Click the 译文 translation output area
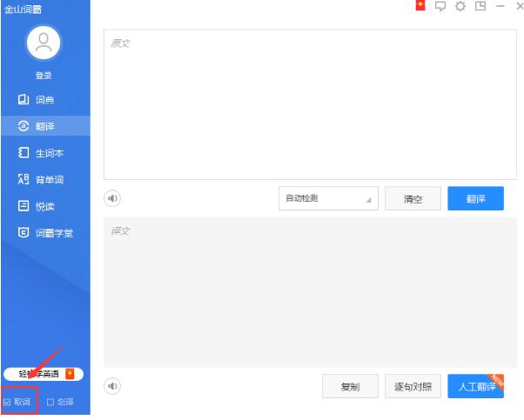This screenshot has width=524, height=420. 310,292
